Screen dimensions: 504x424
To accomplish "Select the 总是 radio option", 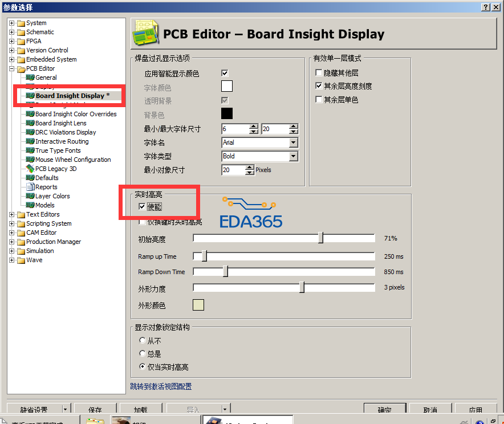I will click(143, 353).
